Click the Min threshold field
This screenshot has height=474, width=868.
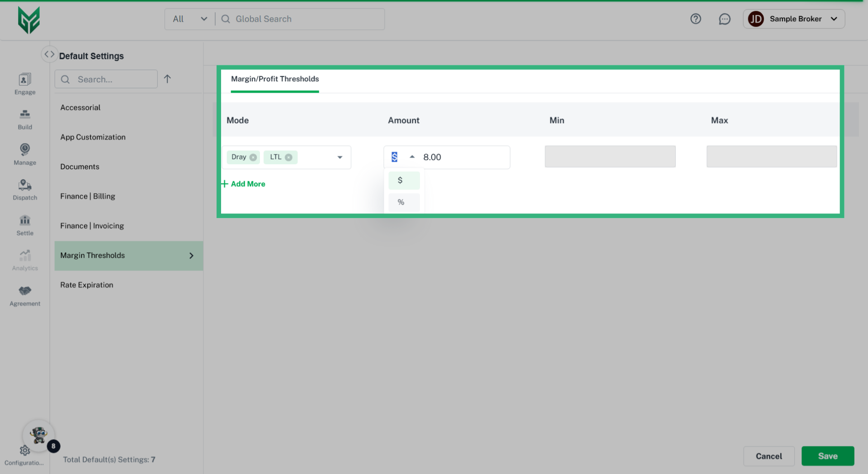click(x=610, y=156)
